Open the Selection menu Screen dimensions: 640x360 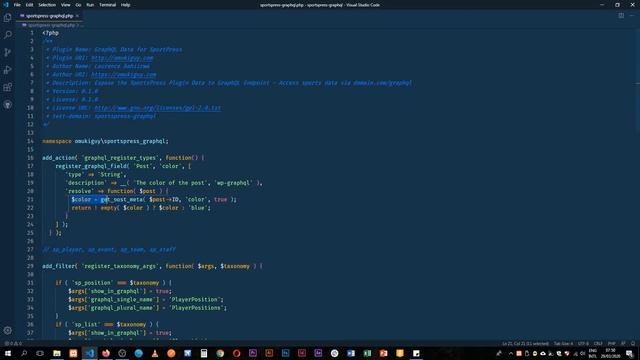47,5
